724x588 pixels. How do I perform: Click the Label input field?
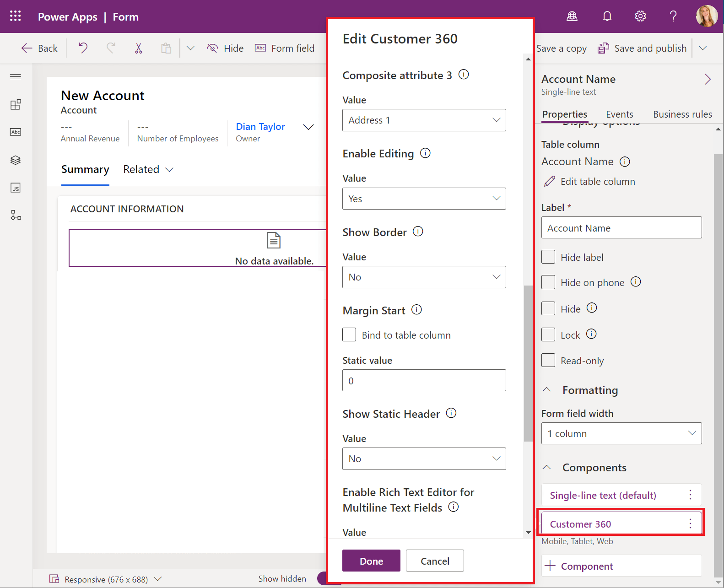(621, 227)
